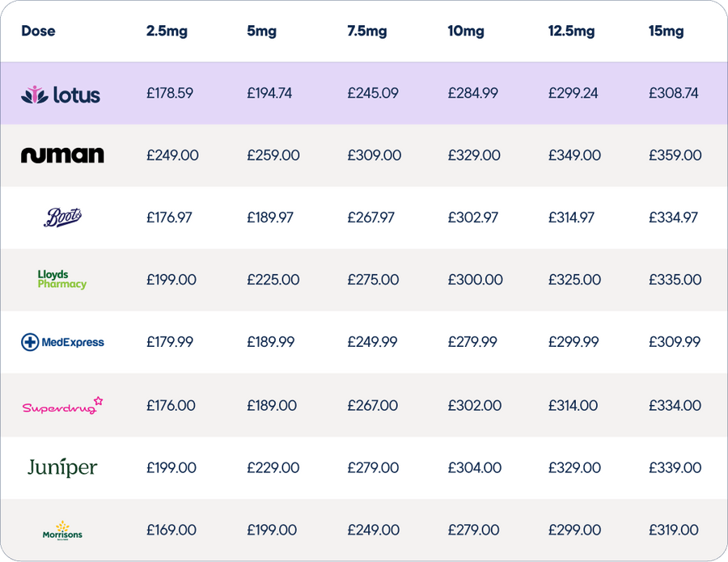The image size is (728, 562).
Task: Click the Lotus logo
Action: click(61, 95)
